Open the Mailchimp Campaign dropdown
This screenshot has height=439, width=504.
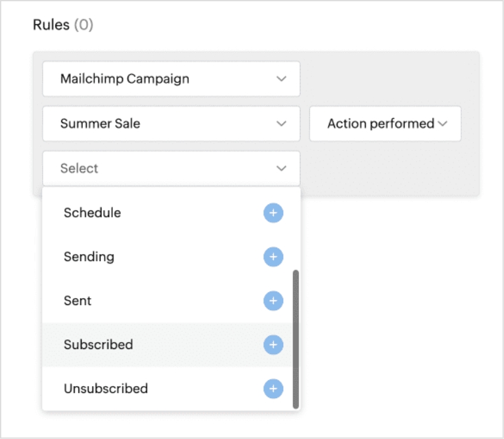(170, 79)
